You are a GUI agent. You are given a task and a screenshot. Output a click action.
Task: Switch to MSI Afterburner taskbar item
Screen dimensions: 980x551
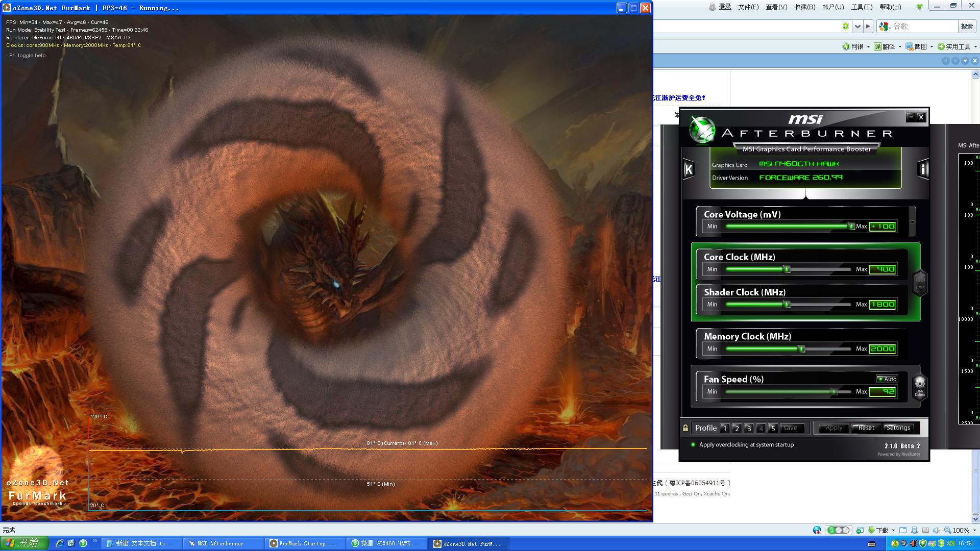pos(223,544)
